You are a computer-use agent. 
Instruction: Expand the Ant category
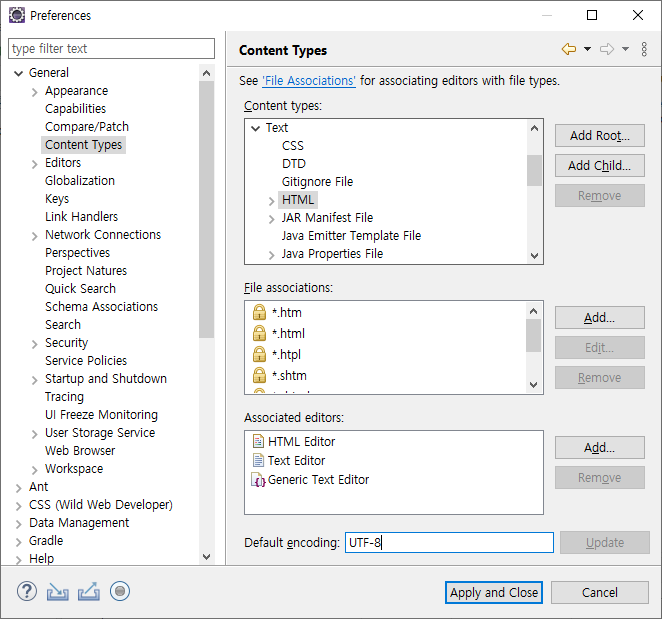click(18, 488)
